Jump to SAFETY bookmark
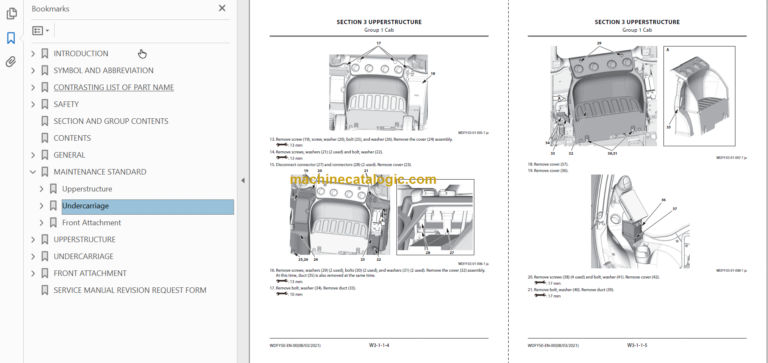768x363 pixels. 66,104
